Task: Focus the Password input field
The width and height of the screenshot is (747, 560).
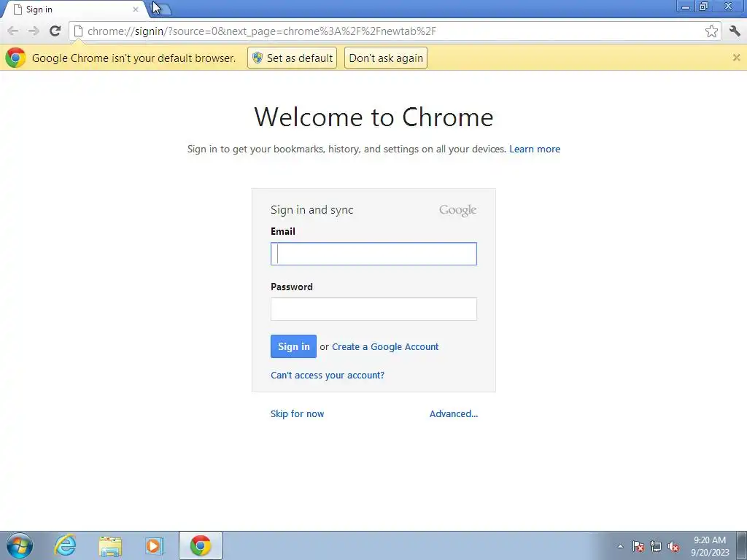Action: (373, 309)
